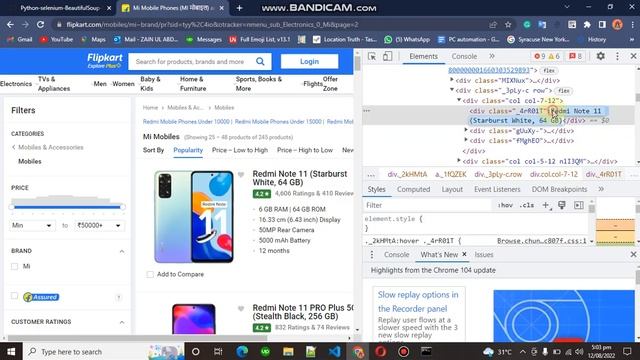Click the red errors count badge
Viewport: 640px width, 360px height.
pyautogui.click(x=540, y=56)
